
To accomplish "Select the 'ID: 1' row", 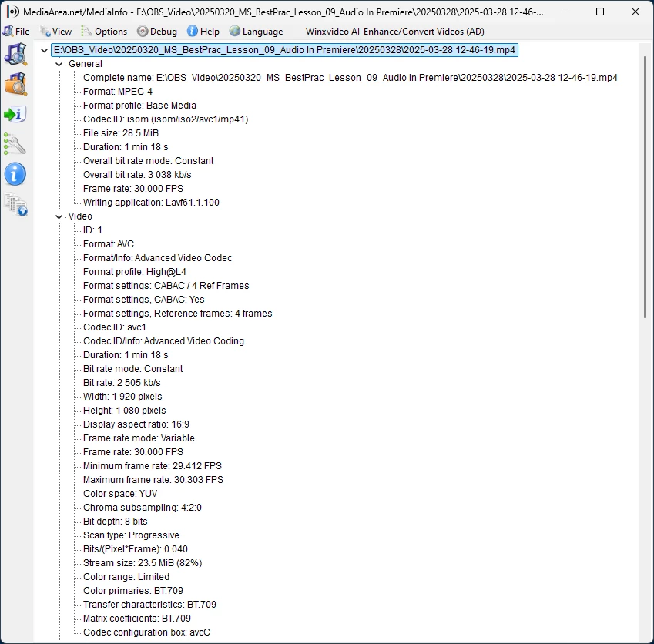I will pos(92,230).
